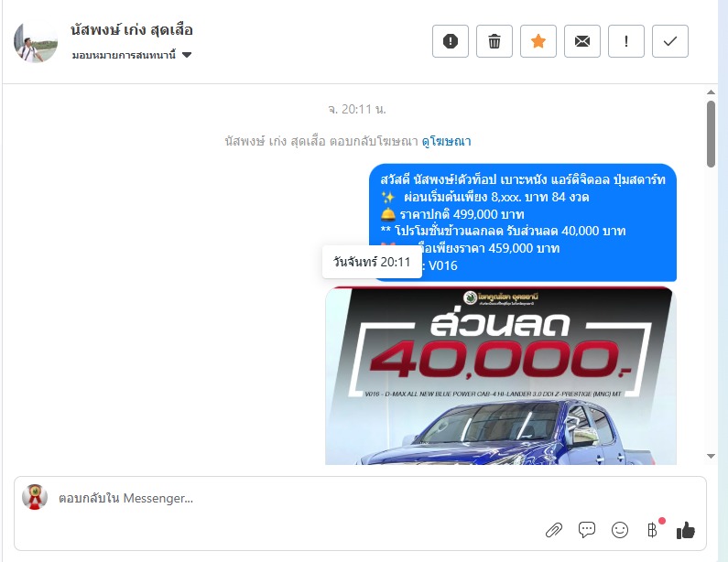Viewport: 728px width, 562px height.
Task: Mark conversation as spam with exclamation circle icon
Action: [450, 41]
